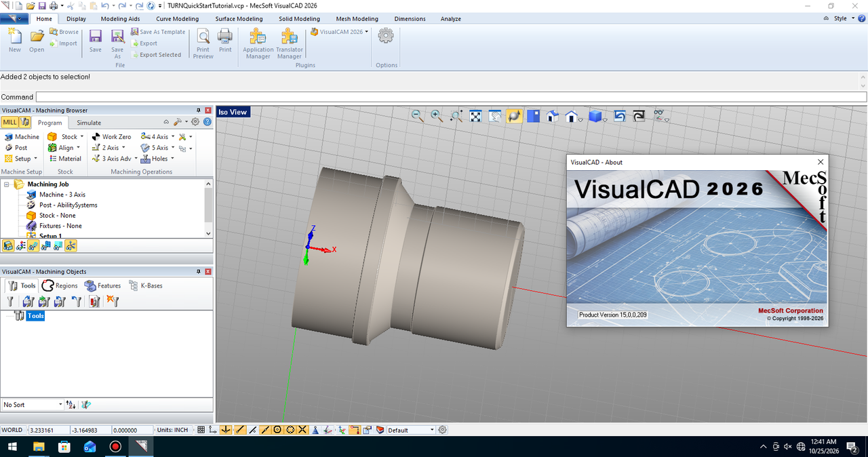Toggle the first machining browser display icon
Screen dimensions: 868x457
coord(8,245)
